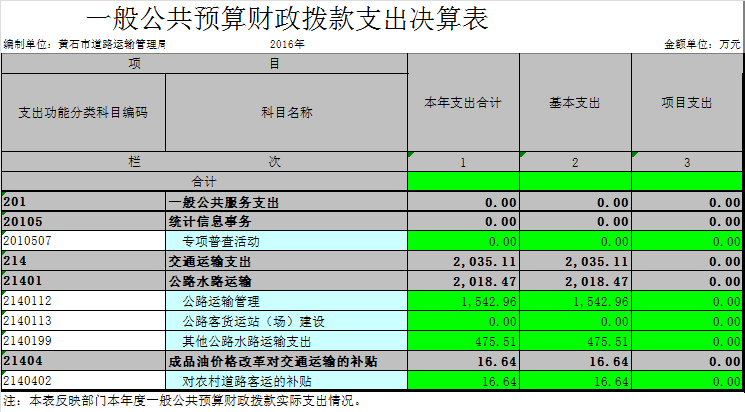Select the 475.51 value under 基本支出
The width and height of the screenshot is (745, 412).
click(x=575, y=341)
